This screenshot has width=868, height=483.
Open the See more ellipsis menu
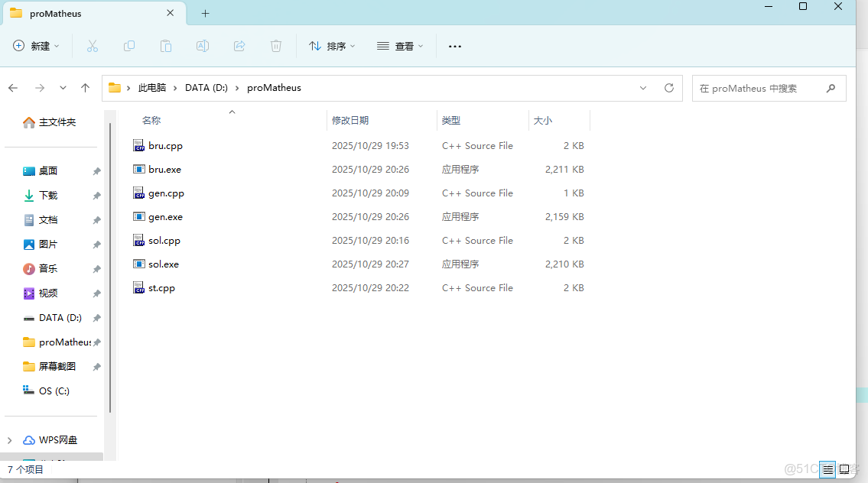tap(454, 46)
